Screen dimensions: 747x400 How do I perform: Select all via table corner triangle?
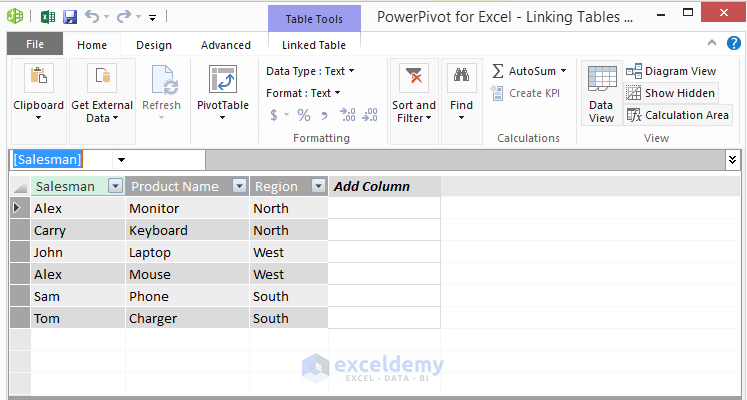tap(20, 187)
